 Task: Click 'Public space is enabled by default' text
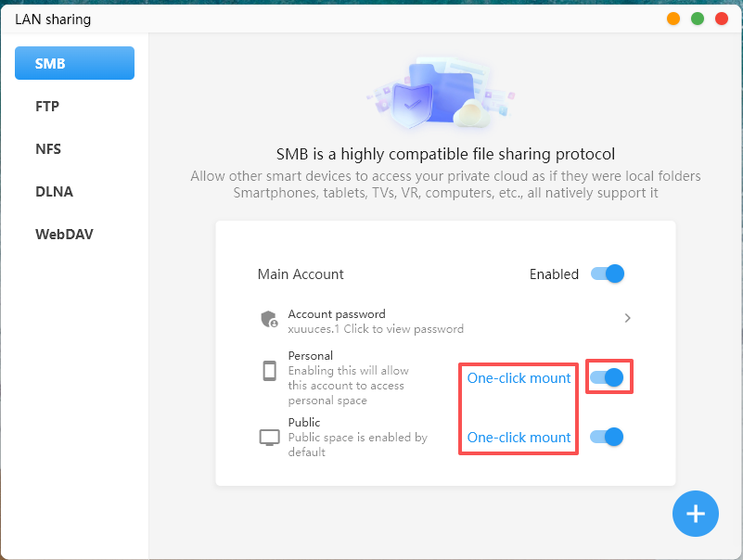[x=358, y=444]
